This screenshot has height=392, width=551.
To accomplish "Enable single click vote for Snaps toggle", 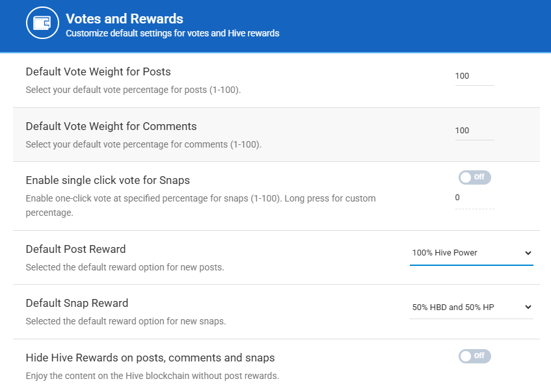I will [474, 177].
